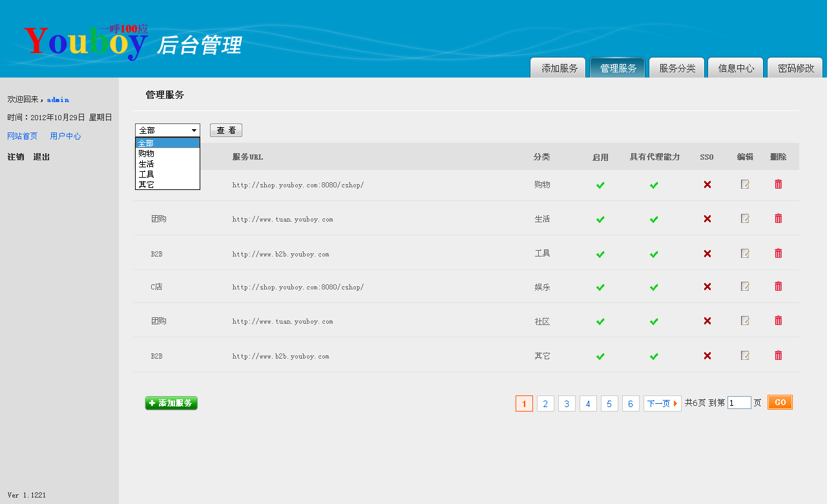Image resolution: width=827 pixels, height=504 pixels.
Task: Select current page 1 in the pagination
Action: tap(524, 404)
